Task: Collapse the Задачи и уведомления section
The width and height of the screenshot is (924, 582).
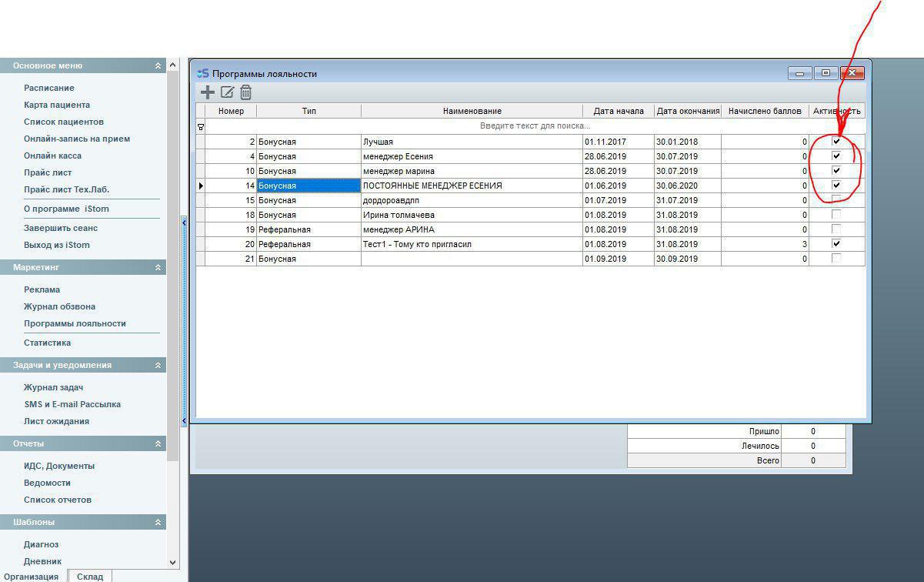Action: 158,366
